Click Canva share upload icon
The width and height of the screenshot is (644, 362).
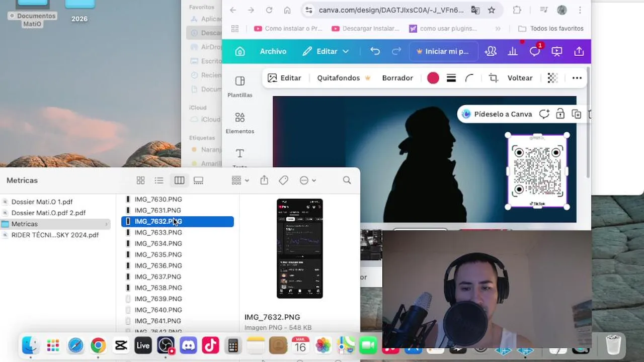point(579,51)
